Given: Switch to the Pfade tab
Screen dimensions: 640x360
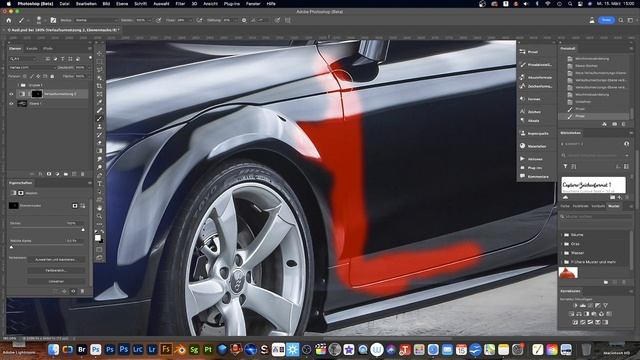Looking at the screenshot, I should click(x=48, y=49).
